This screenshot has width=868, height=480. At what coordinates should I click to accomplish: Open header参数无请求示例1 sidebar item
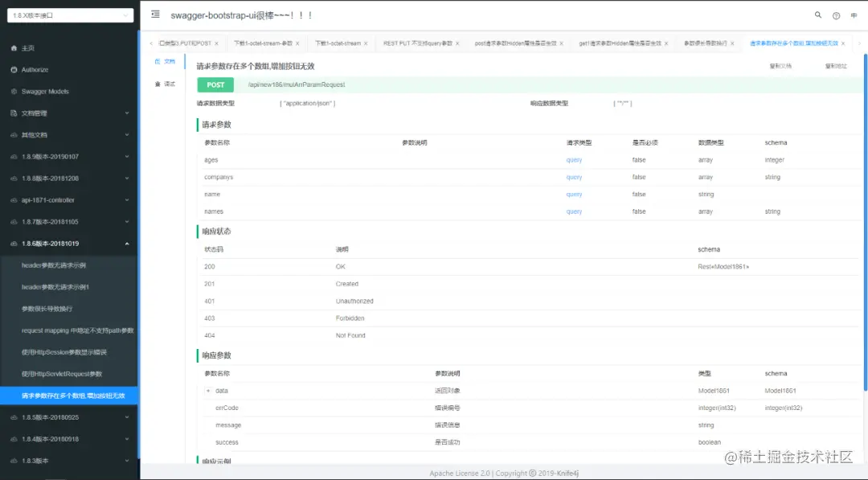[69, 287]
